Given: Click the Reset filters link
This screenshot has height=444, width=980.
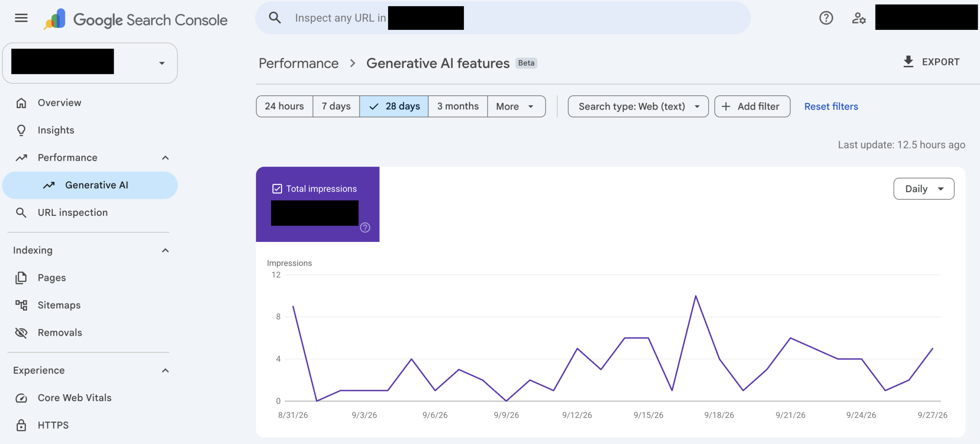Looking at the screenshot, I should pos(831,106).
